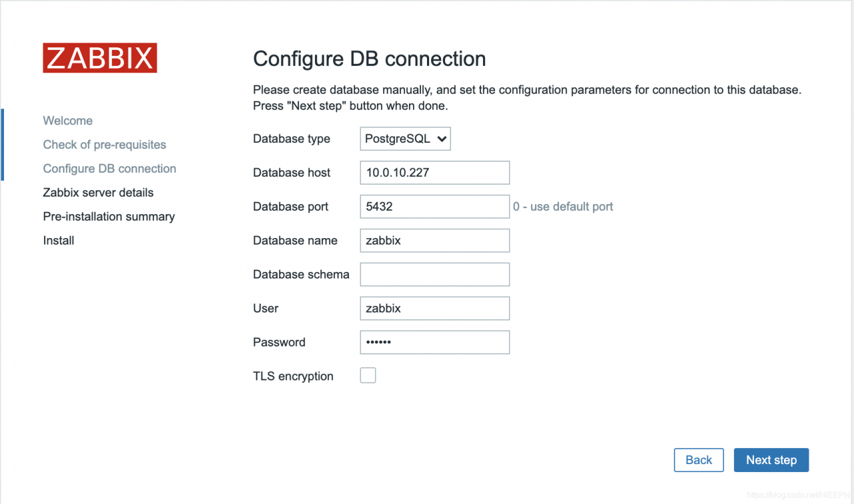
Task: Click the Database port field
Action: (x=435, y=206)
